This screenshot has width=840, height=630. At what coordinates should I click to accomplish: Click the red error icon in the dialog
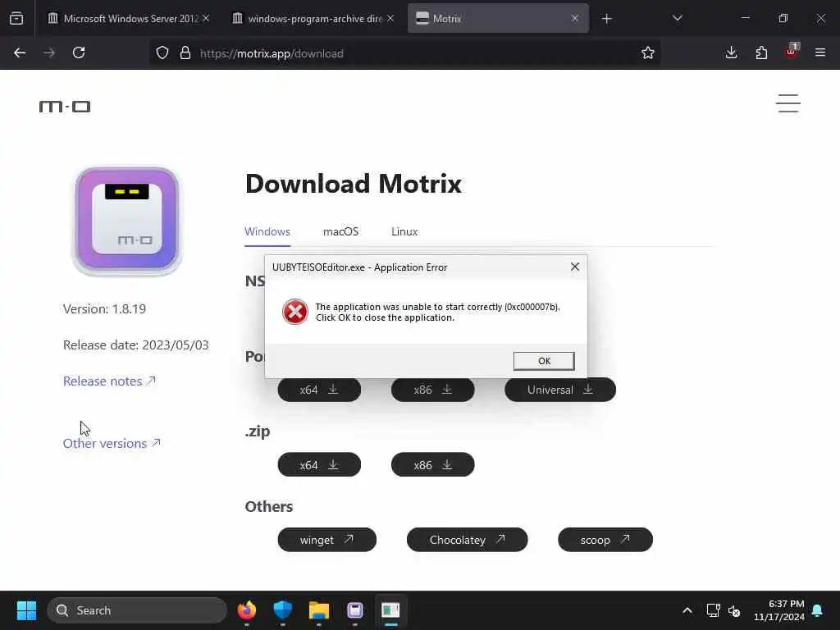295,312
